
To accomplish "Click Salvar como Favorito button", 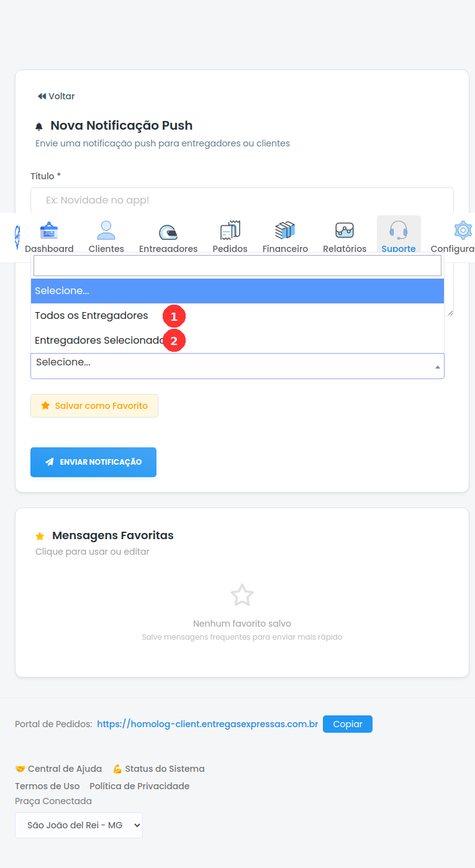I will click(x=94, y=406).
